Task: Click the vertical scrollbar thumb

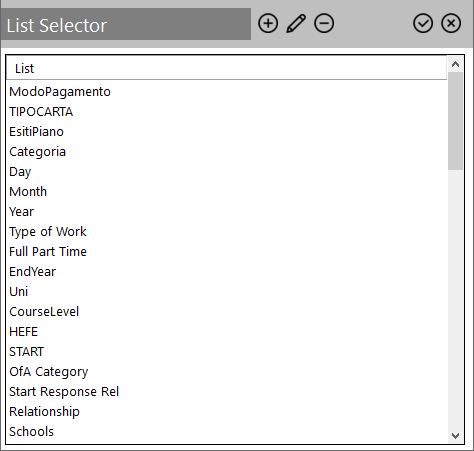Action: pyautogui.click(x=455, y=121)
